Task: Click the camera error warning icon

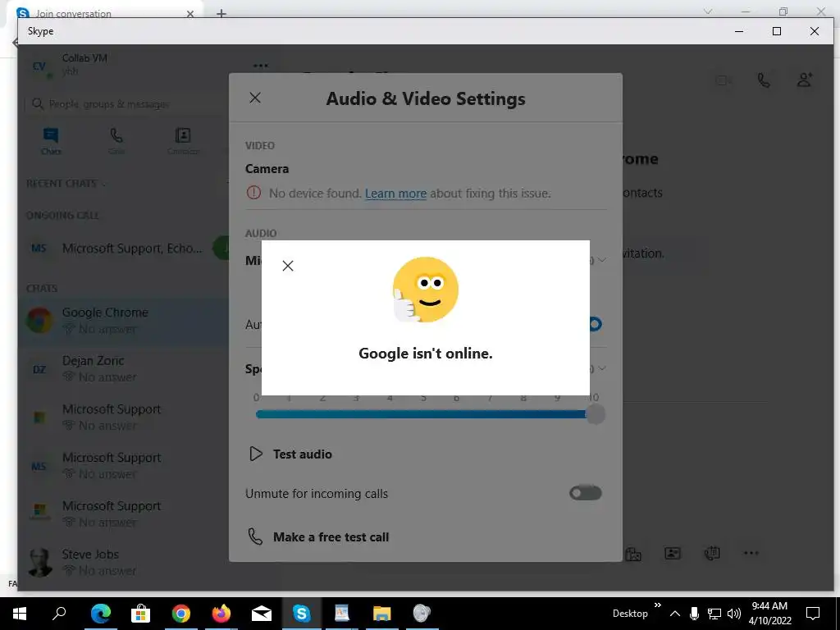Action: [x=253, y=193]
